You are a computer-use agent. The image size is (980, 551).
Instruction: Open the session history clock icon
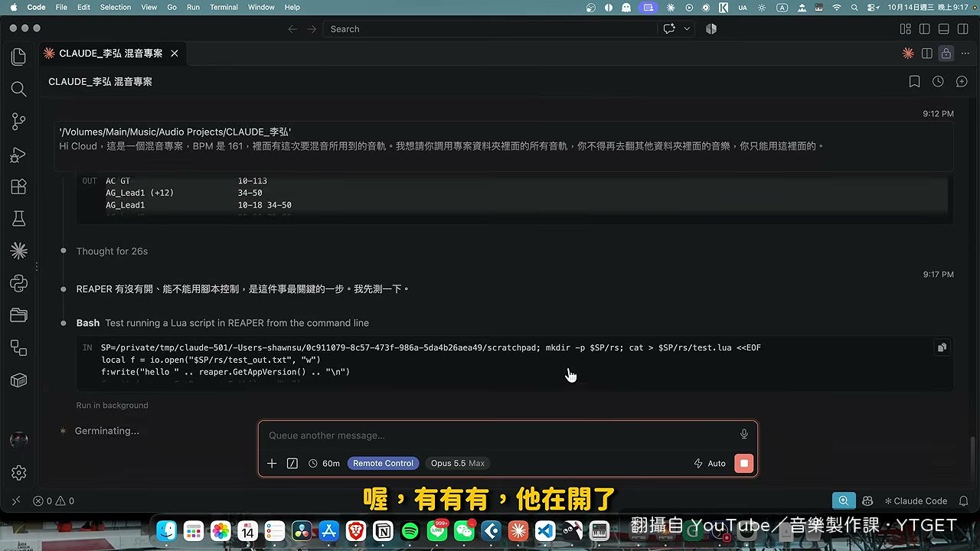coord(938,81)
